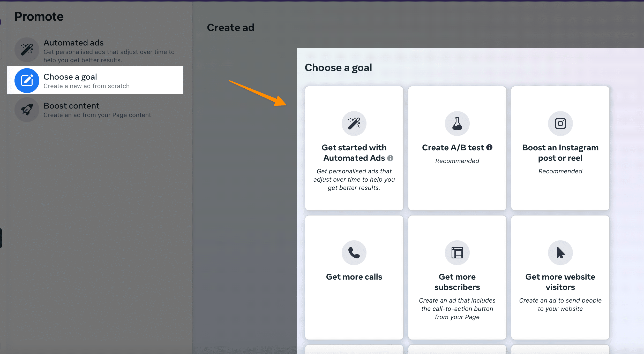Click the form layout icon for subscribers
This screenshot has width=644, height=354.
coord(457,253)
